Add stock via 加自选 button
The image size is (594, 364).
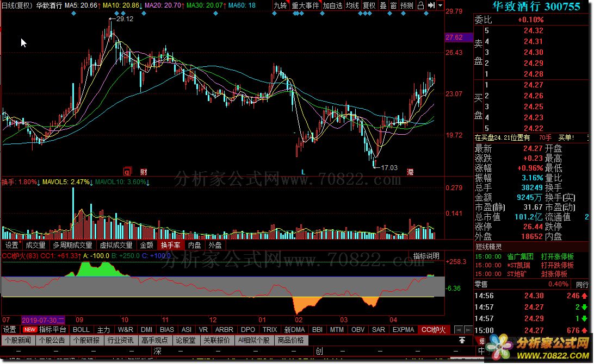(332, 5)
